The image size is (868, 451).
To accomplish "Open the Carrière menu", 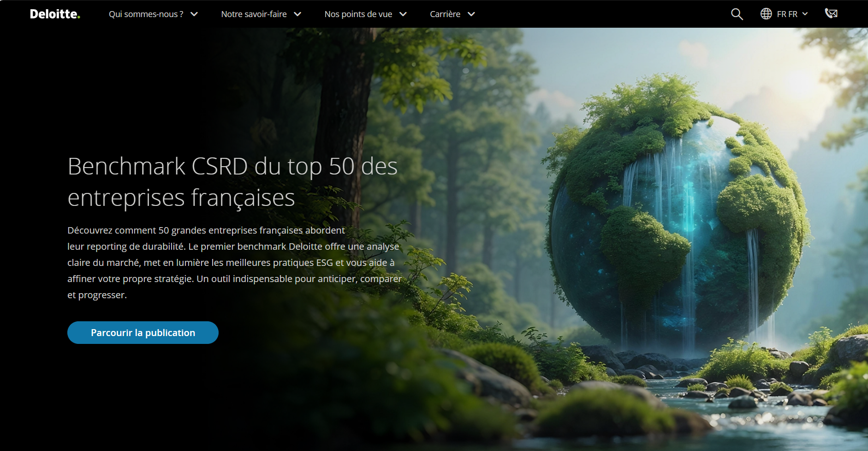I will (445, 14).
